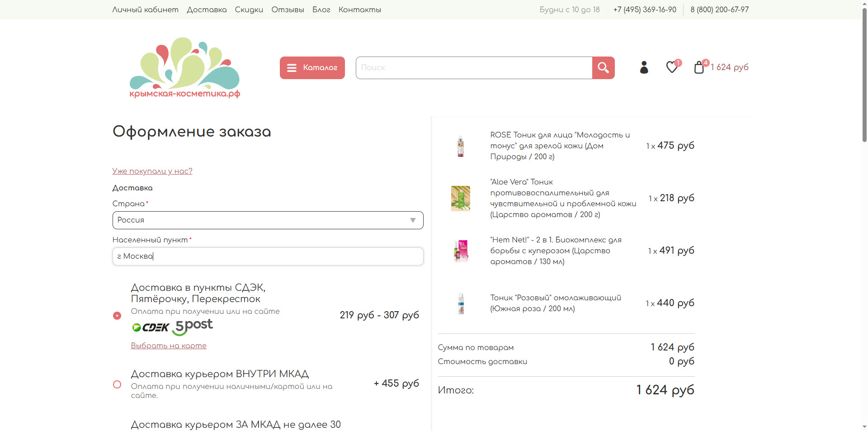The width and height of the screenshot is (868, 431).
Task: Click the 1 624 руб cart total in header
Action: click(729, 67)
